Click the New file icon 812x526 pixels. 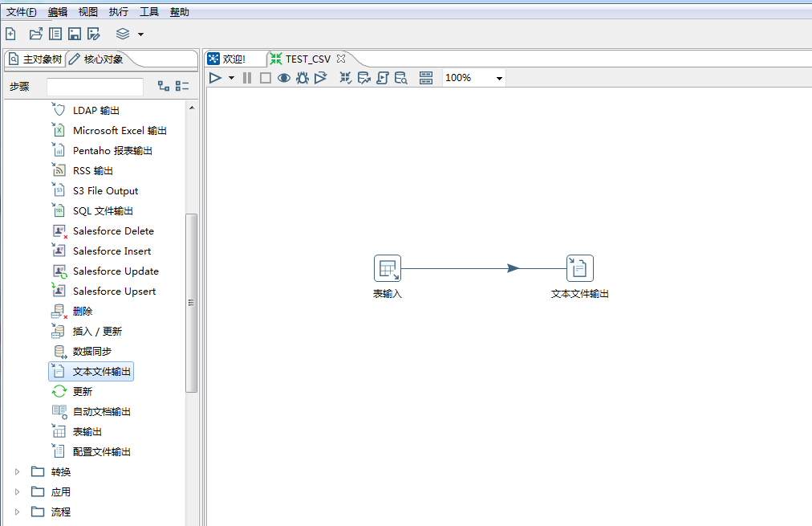[10, 35]
